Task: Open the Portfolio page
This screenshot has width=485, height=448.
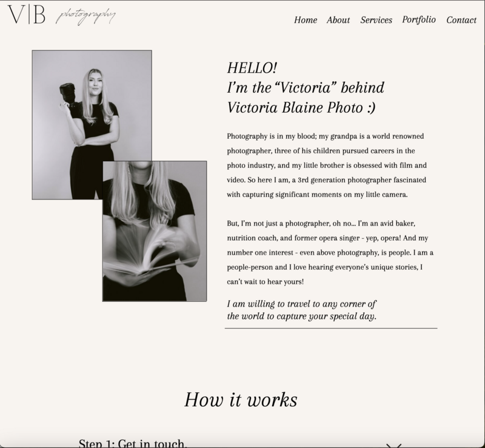Action: [419, 20]
